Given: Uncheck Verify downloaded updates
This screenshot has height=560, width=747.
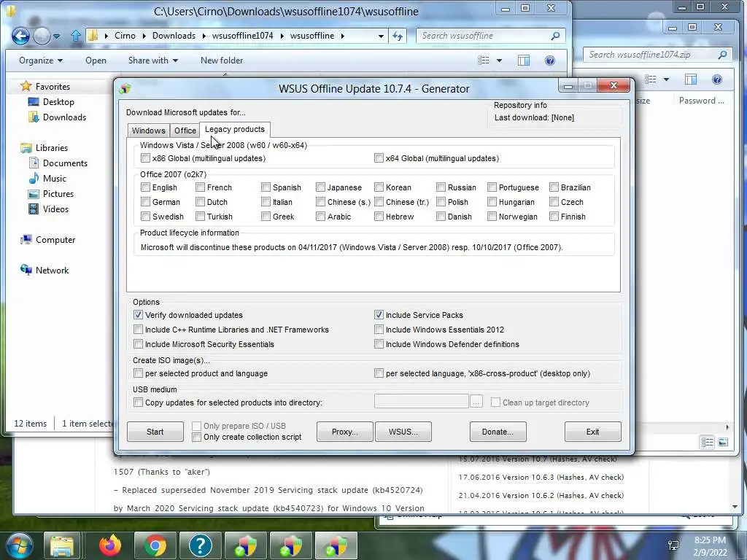Looking at the screenshot, I should [138, 315].
